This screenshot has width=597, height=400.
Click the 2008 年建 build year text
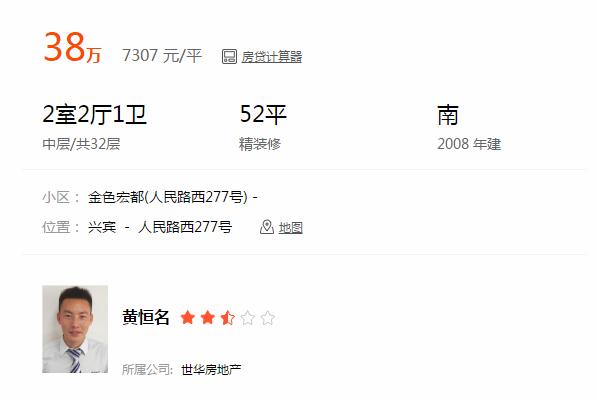469,144
